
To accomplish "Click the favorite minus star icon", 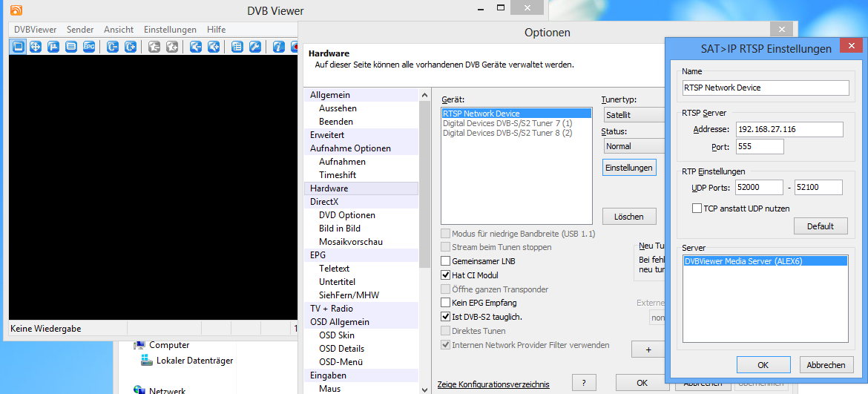I will click(x=154, y=47).
